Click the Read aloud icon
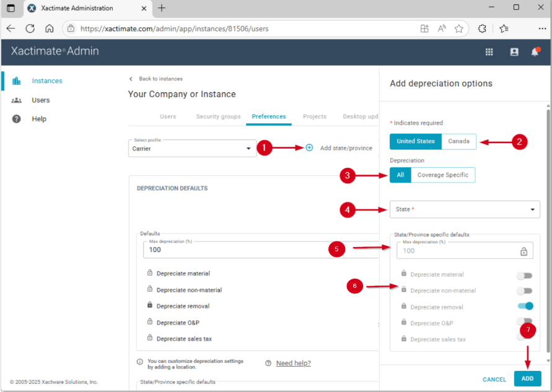Viewport: 552px width, 392px height. [442, 28]
